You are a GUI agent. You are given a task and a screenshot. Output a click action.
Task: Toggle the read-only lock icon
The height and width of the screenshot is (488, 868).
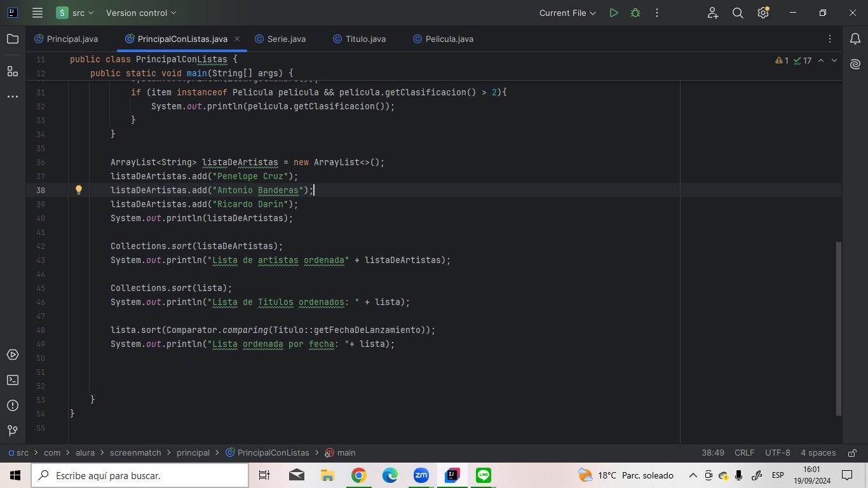point(851,452)
